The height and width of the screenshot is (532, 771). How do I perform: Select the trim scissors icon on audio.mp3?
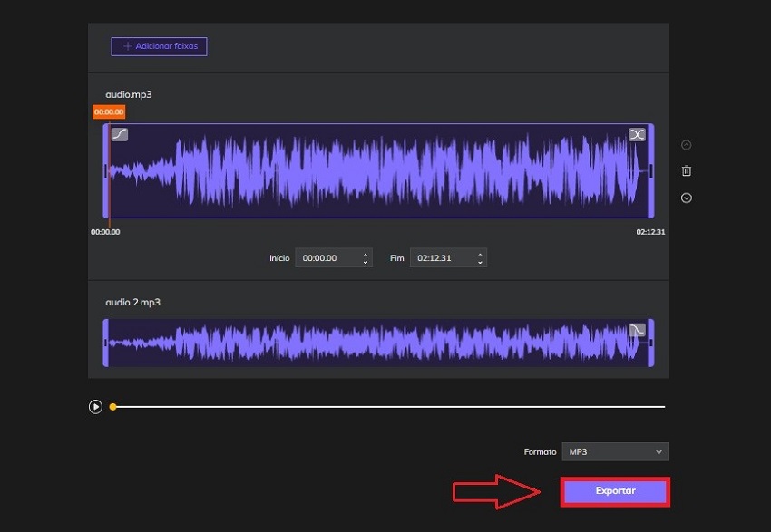(638, 132)
